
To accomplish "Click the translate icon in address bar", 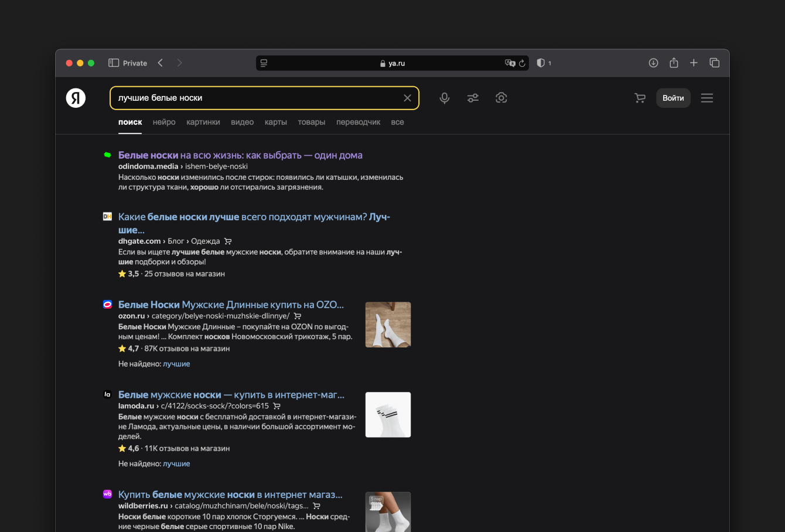I will (x=510, y=63).
